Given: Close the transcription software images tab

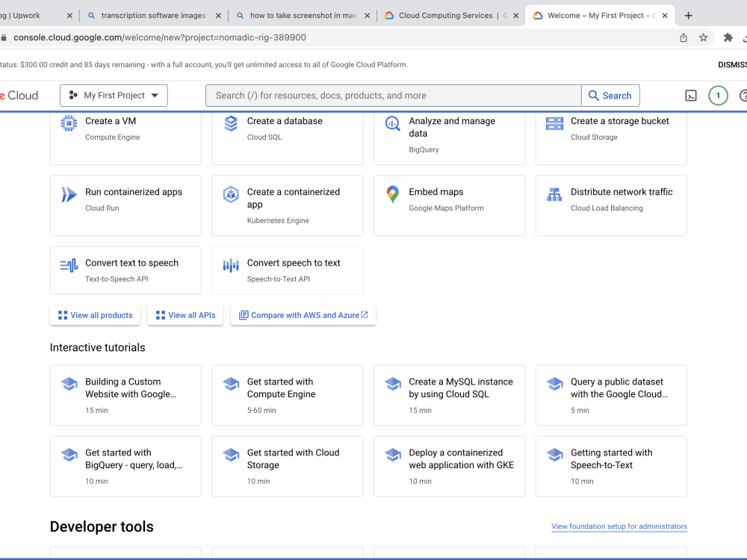Looking at the screenshot, I should (x=218, y=16).
